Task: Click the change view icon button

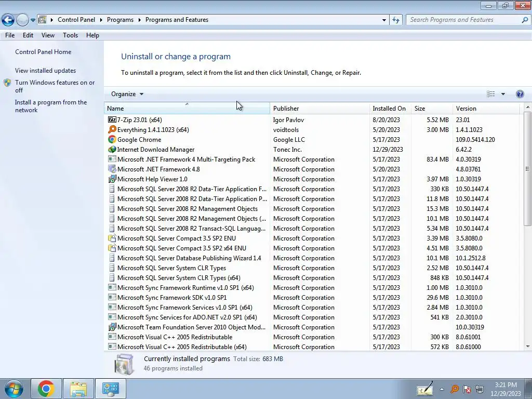Action: click(490, 94)
